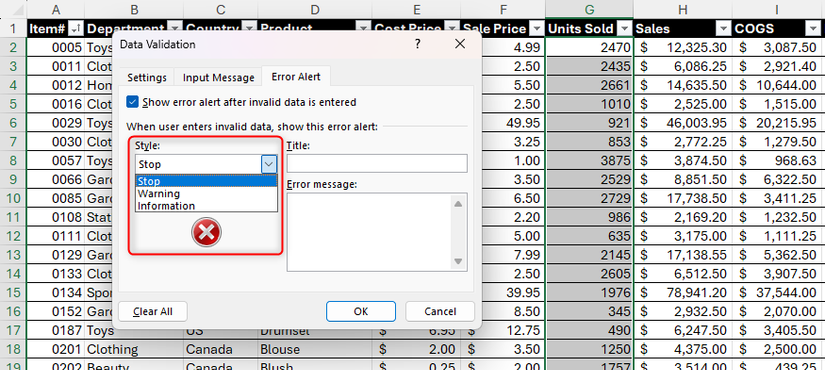Select the Error Alert tab
The image size is (825, 370).
coord(296,77)
